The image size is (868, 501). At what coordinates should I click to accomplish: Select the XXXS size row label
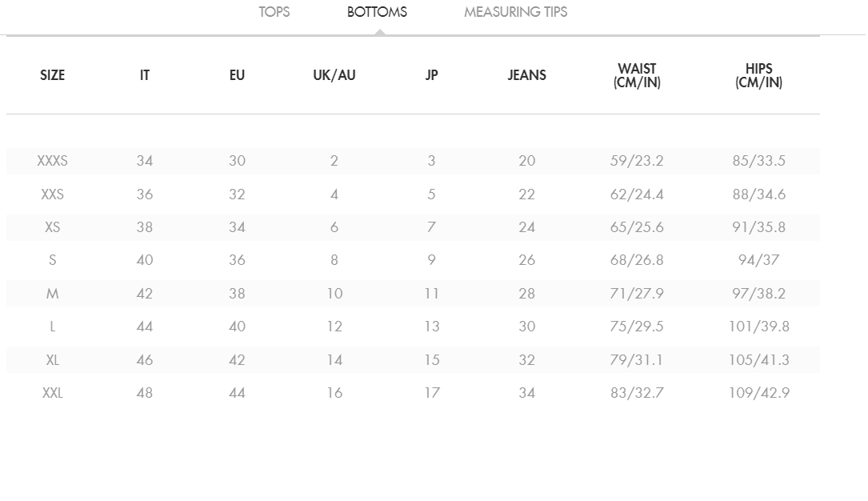(53, 161)
